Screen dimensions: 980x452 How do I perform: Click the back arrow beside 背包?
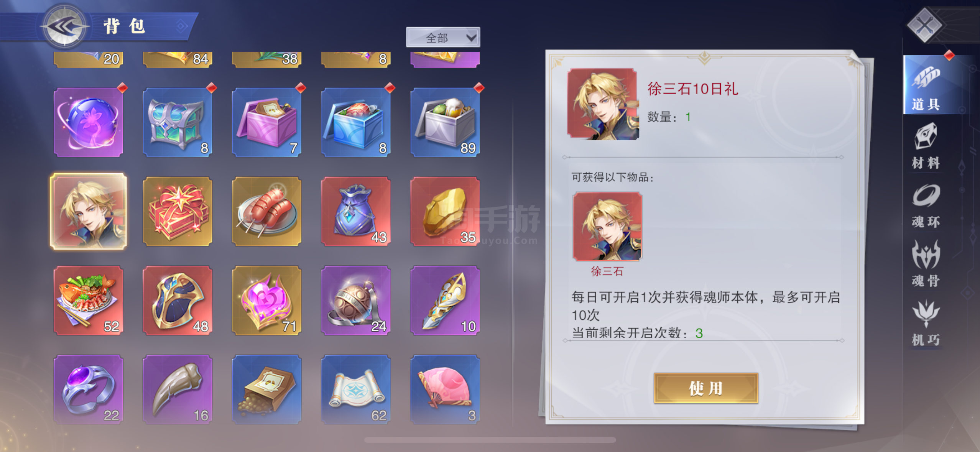(64, 27)
